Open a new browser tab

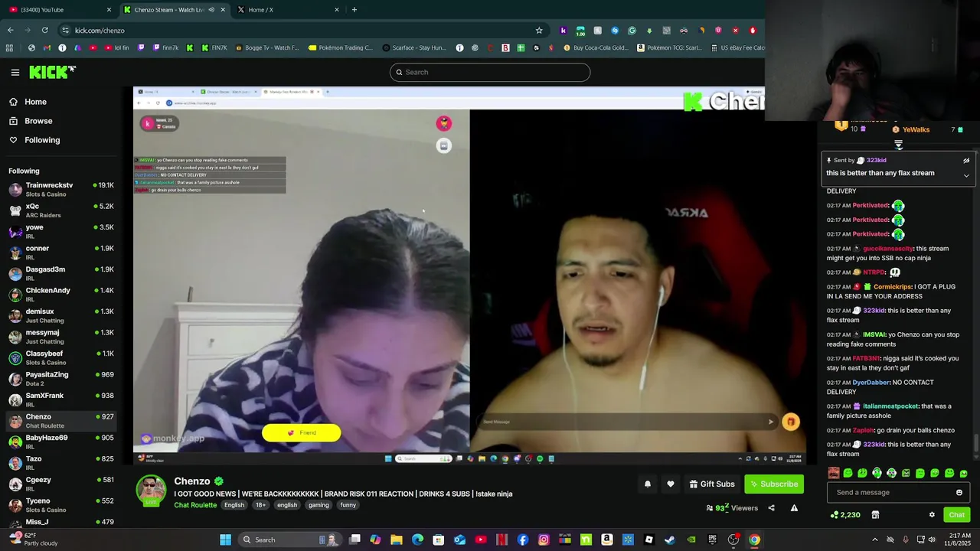coord(354,10)
